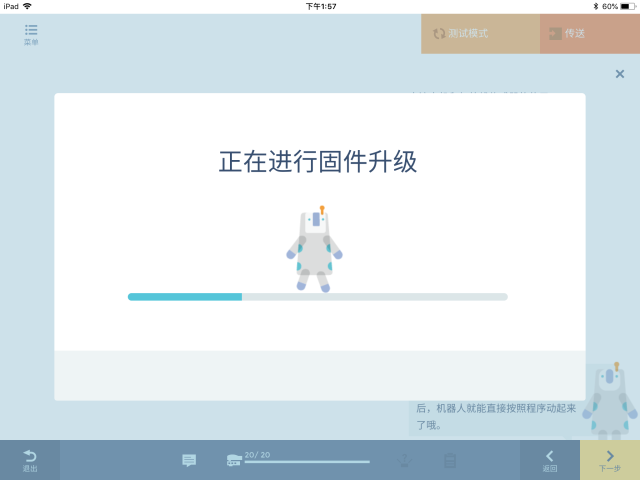
Task: Switch to 测试模式 test mode
Action: [x=480, y=33]
